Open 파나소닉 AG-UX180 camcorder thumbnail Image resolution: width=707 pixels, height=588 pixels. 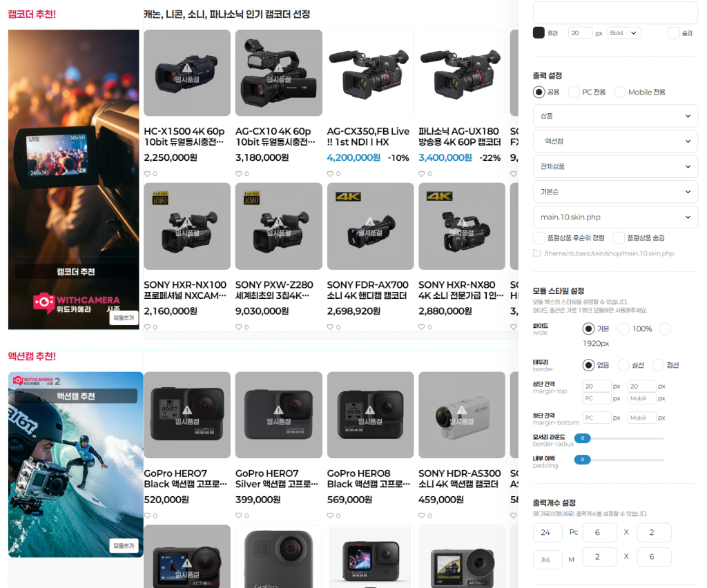click(462, 73)
